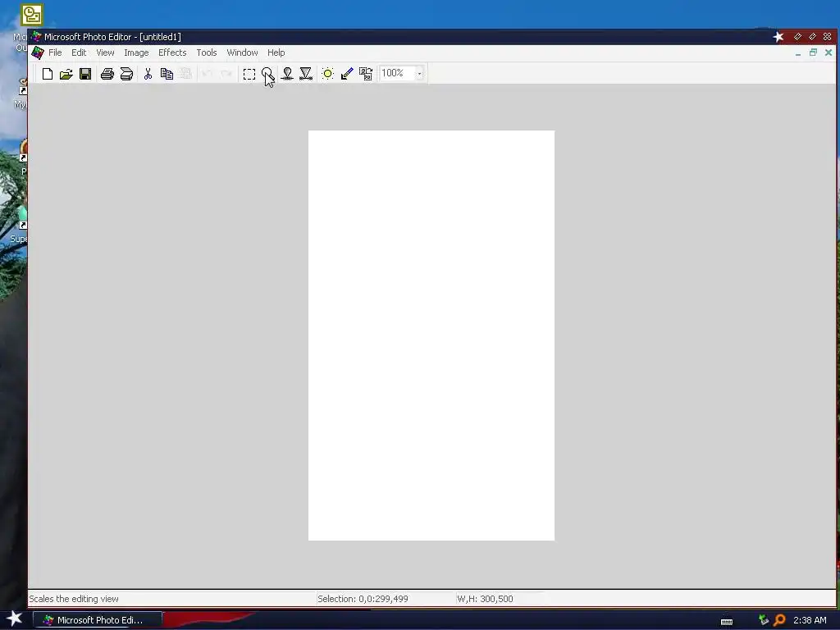This screenshot has height=630, width=840.
Task: Open Image Balance with the sun icon
Action: coord(328,74)
